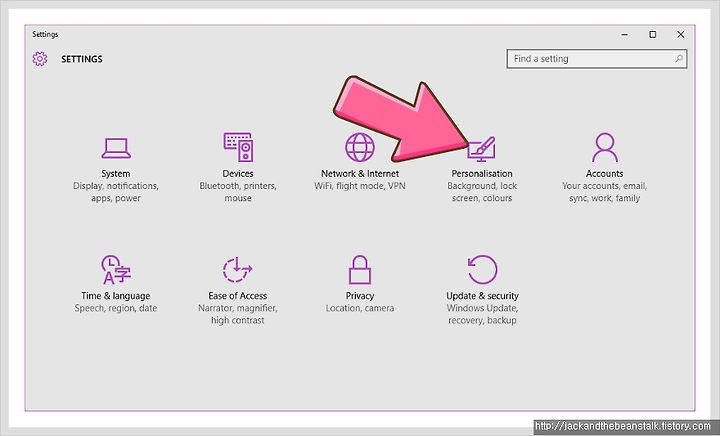Screen dimensions: 720x436
Task: Maximize the Settings window
Action: [652, 34]
